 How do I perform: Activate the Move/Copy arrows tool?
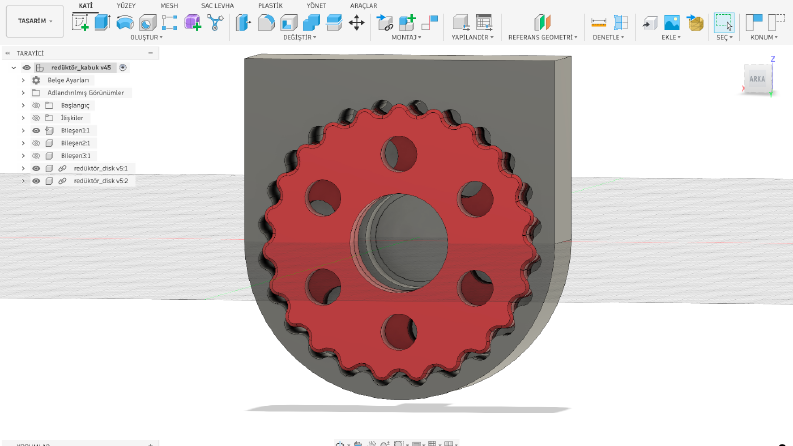[x=357, y=23]
